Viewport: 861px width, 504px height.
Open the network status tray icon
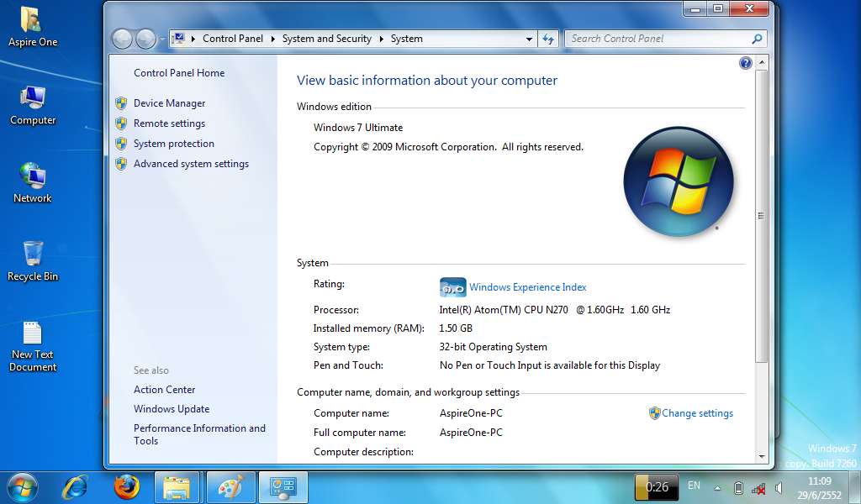pos(758,488)
